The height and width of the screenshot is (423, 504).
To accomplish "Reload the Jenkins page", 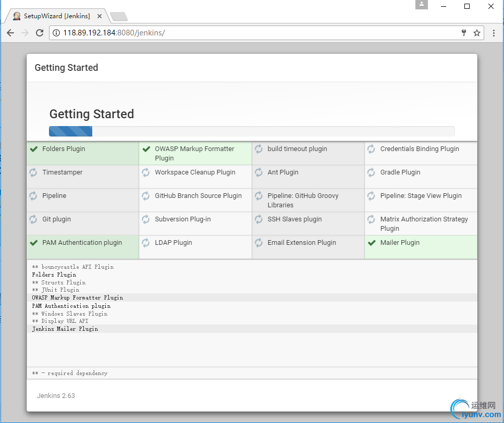I will [40, 33].
